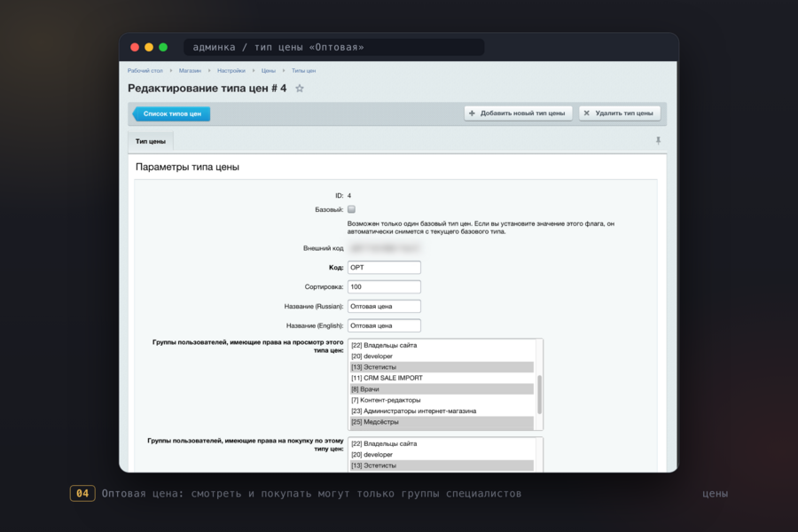Focus the Код input field
Image resolution: width=798 pixels, height=532 pixels.
(384, 267)
